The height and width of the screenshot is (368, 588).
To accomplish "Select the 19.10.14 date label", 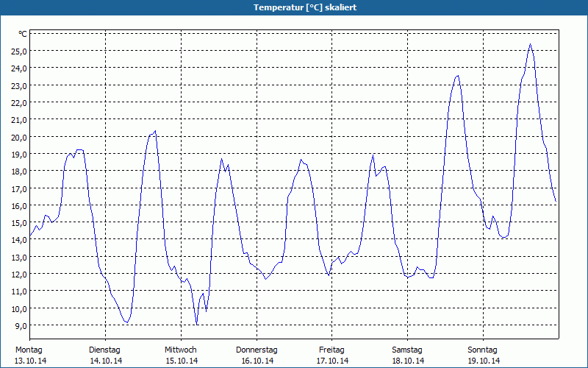I will click(484, 361).
